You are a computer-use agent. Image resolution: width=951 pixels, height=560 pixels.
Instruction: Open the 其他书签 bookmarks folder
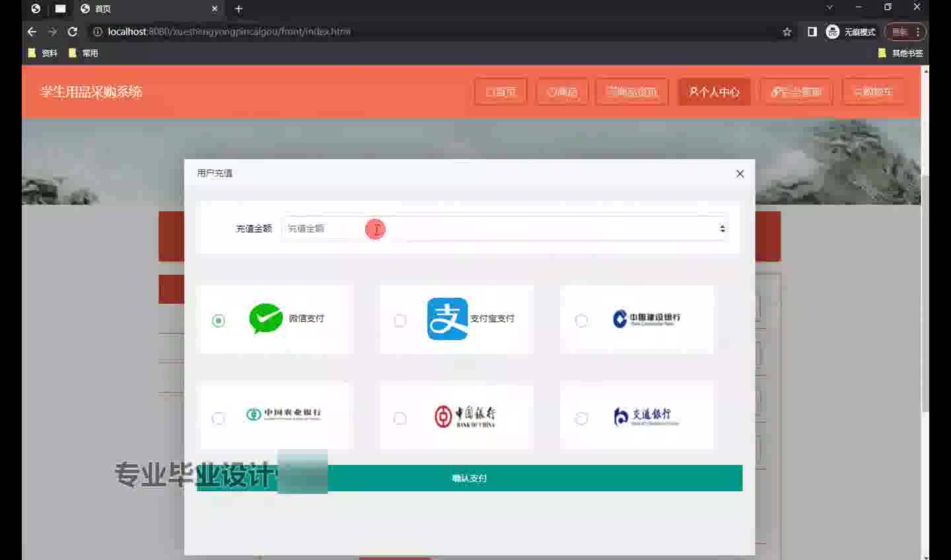click(x=901, y=53)
